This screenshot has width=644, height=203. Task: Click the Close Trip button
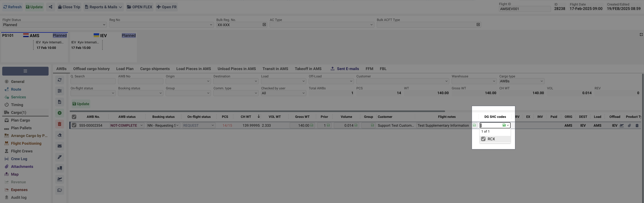69,7
